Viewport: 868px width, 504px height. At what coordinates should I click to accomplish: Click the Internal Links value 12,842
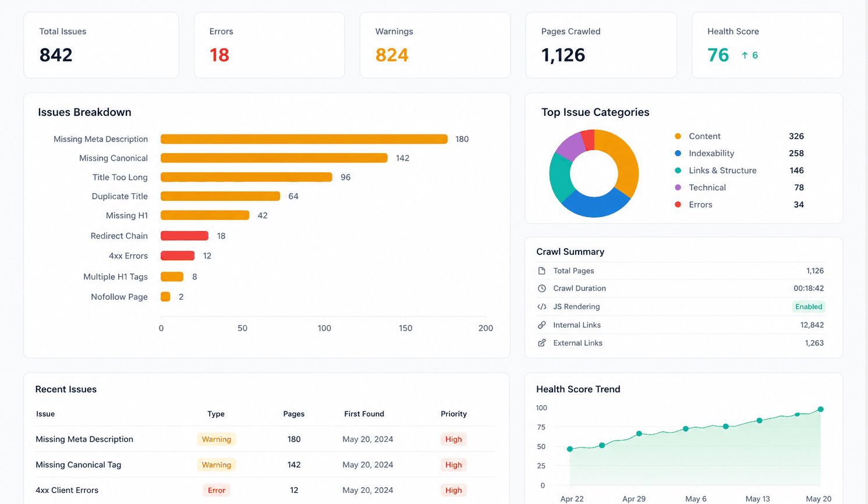[x=812, y=325]
